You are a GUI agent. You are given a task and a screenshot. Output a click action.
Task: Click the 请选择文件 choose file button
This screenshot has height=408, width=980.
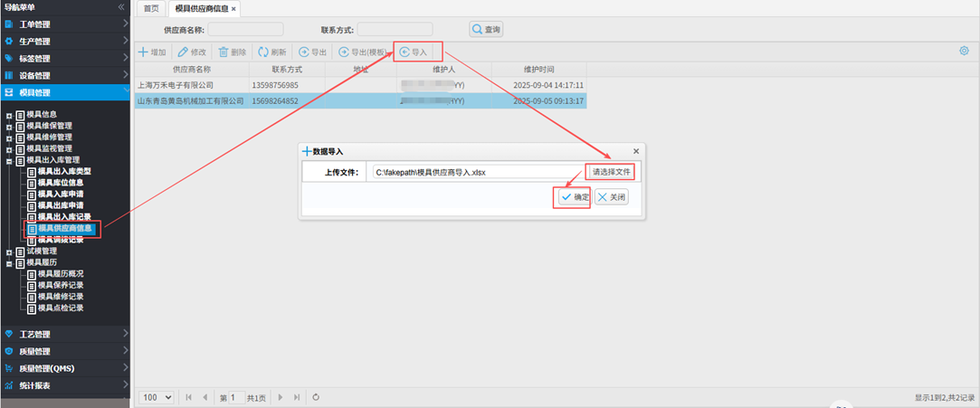pos(611,171)
